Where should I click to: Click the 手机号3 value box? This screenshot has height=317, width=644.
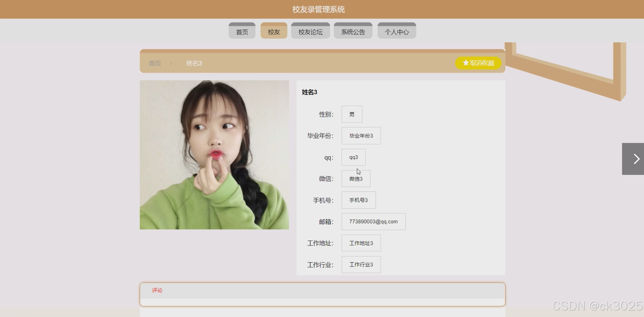[359, 200]
